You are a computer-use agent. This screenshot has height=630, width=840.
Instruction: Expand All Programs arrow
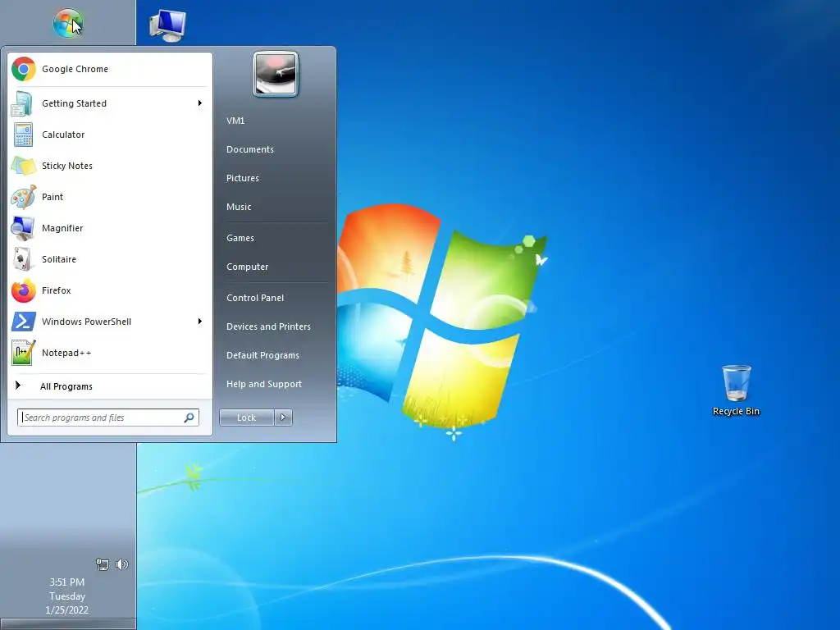point(18,386)
